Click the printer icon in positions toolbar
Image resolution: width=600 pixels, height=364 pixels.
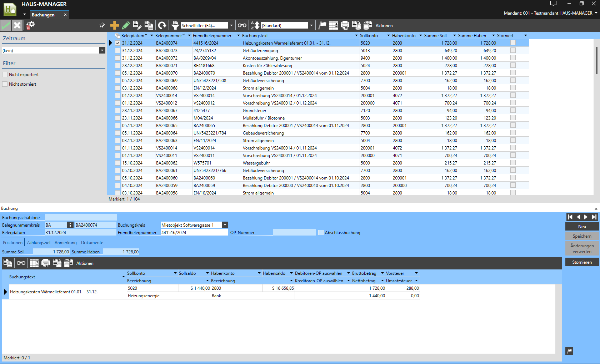[x=46, y=263]
